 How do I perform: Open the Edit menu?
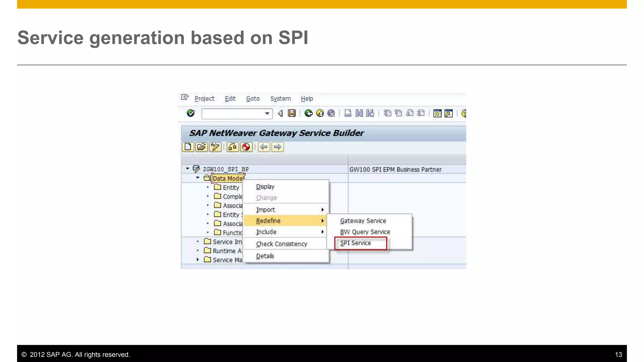pyautogui.click(x=230, y=99)
